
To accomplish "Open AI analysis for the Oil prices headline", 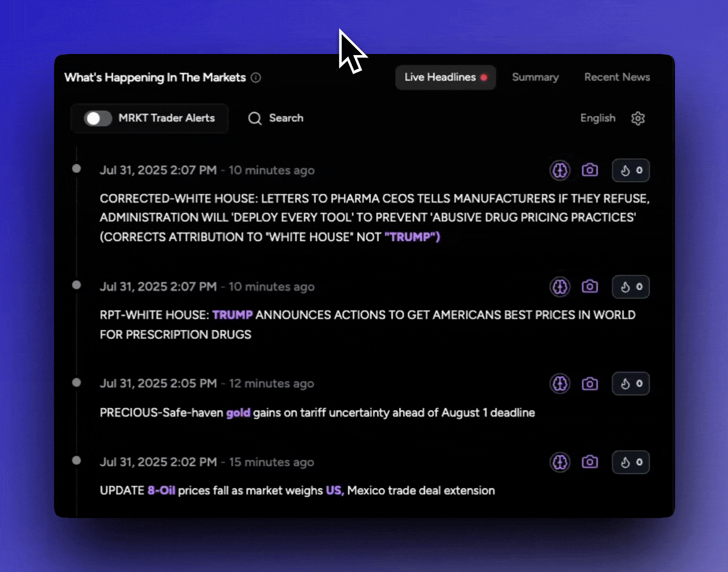I will (x=560, y=462).
